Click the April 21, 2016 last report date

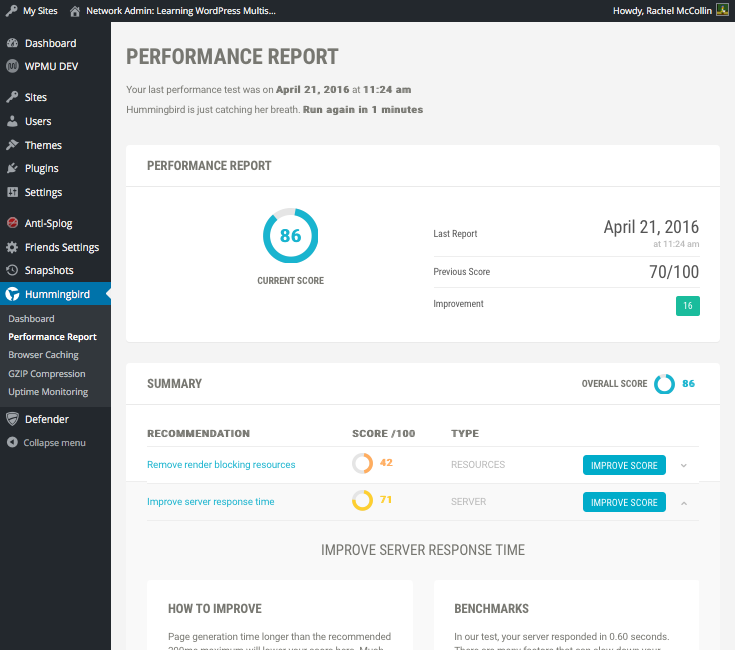651,227
